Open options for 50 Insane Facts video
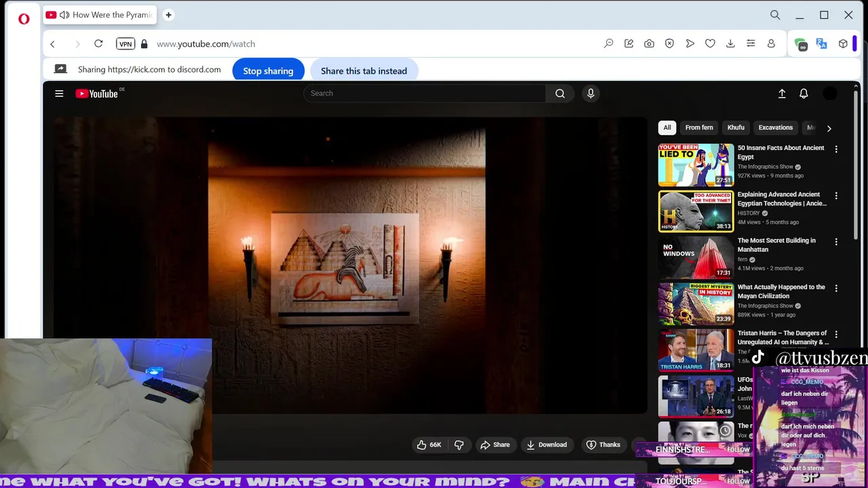The height and width of the screenshot is (488, 868). [x=836, y=149]
